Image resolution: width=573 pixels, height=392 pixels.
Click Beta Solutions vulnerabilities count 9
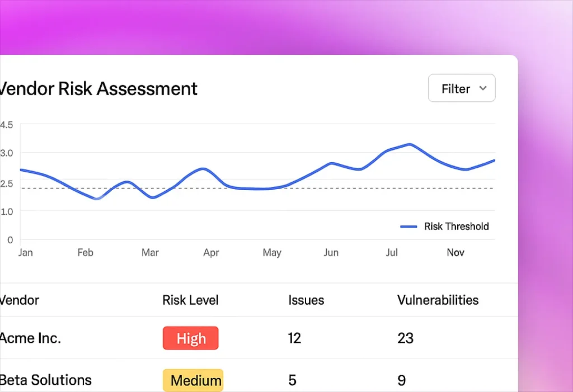401,380
